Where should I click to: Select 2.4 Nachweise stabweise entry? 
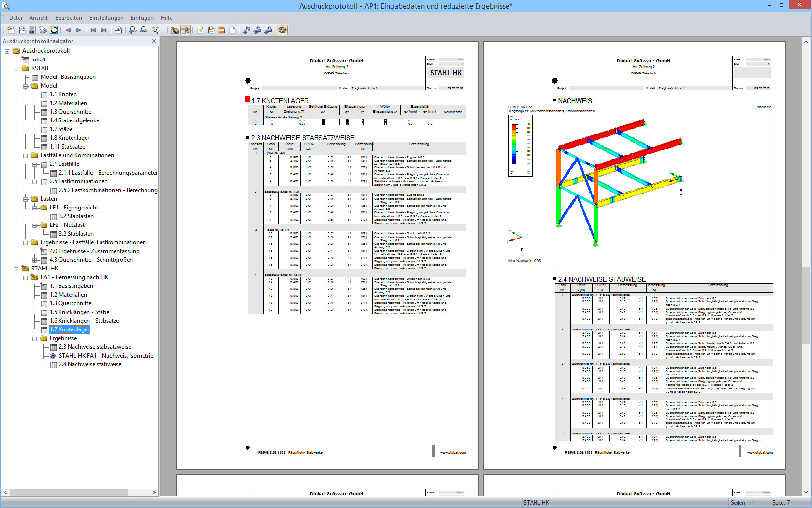click(90, 364)
